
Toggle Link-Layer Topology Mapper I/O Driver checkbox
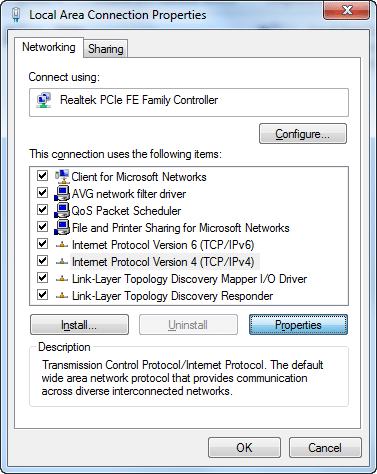pyautogui.click(x=42, y=278)
